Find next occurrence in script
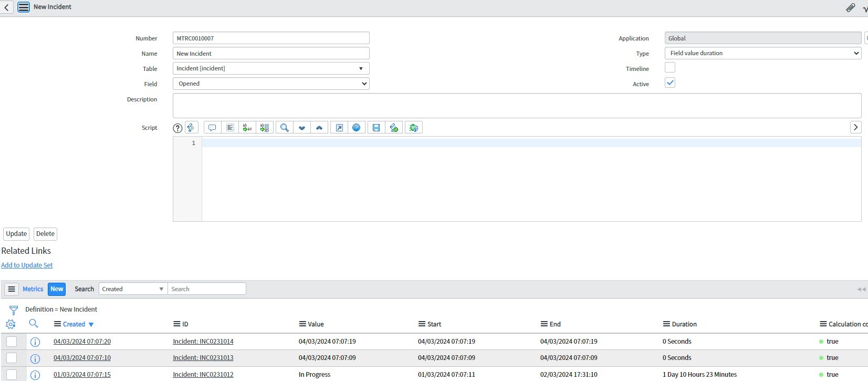868x381 pixels. (302, 128)
